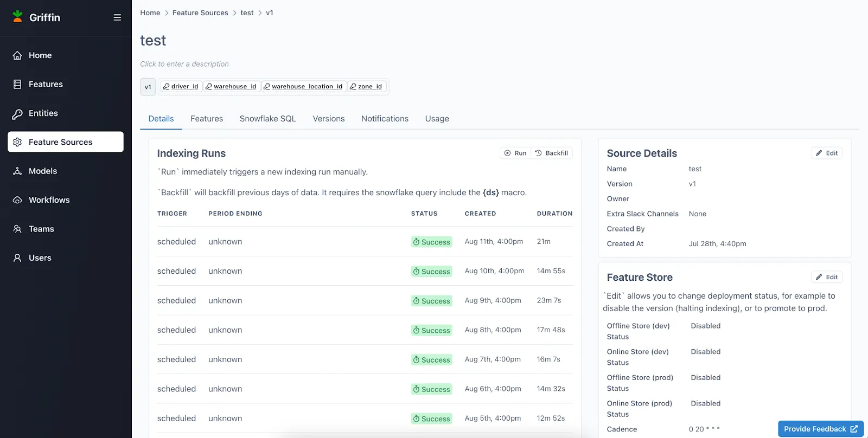Click the Home house icon in sidebar
Image resolution: width=868 pixels, height=438 pixels.
coord(17,55)
